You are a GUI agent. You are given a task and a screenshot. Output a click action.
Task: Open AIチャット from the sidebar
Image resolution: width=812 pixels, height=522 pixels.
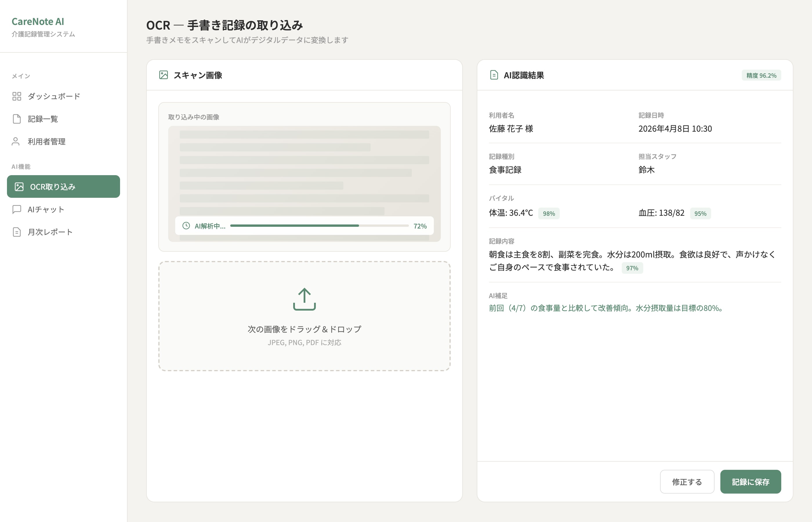coord(64,209)
